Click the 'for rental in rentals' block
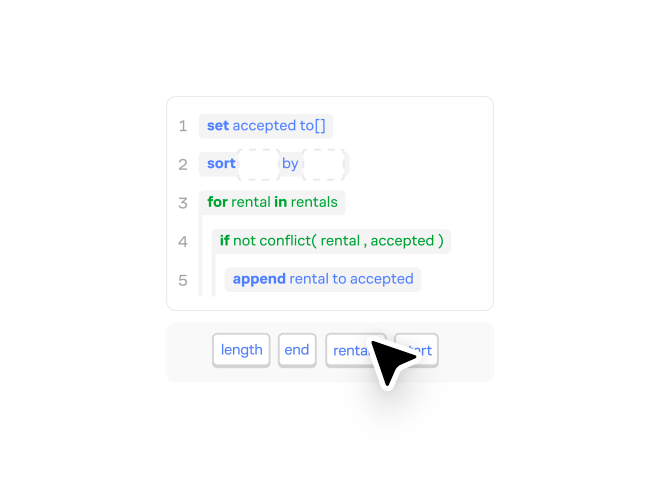 272,202
